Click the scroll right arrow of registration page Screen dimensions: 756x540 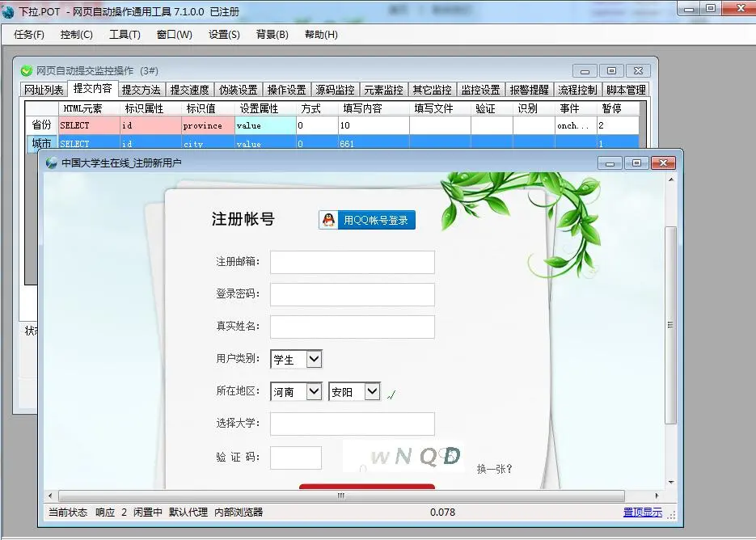(657, 496)
